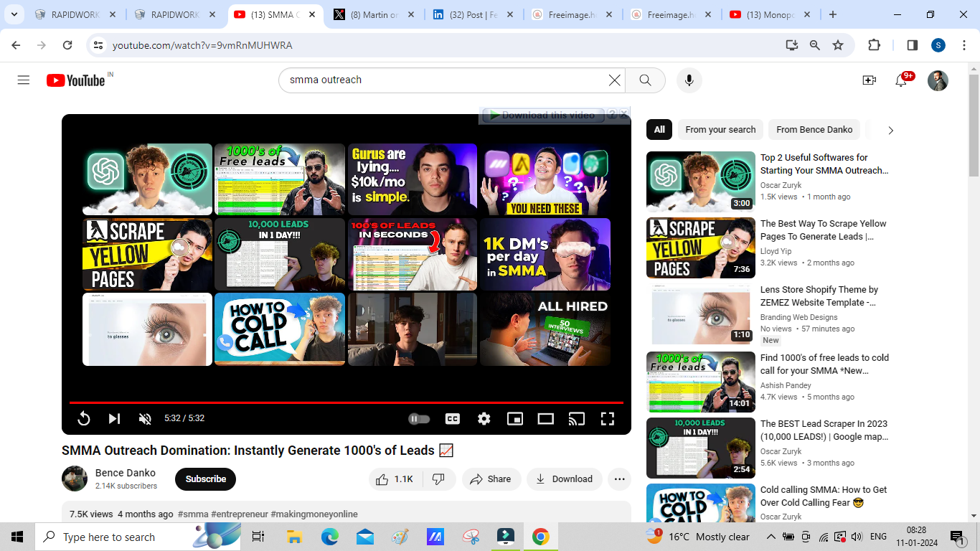Switch to X Martin browser tab
This screenshot has width=980, height=551.
(374, 14)
